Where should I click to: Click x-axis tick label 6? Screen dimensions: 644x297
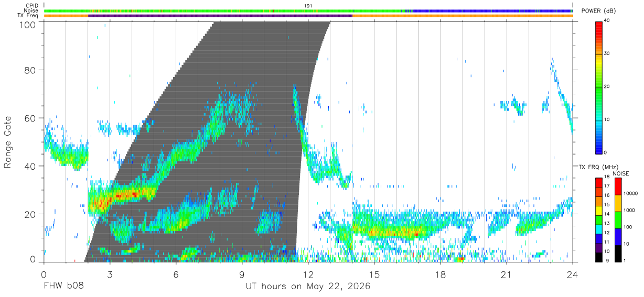[176, 274]
